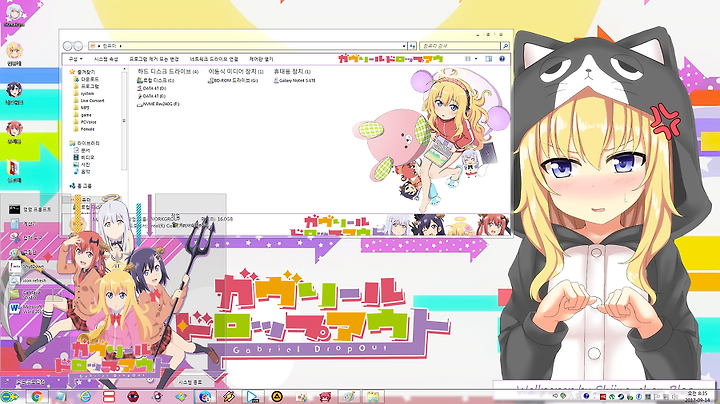Click 제어판 열기 toolbar item
This screenshot has height=404, width=720.
click(x=261, y=59)
